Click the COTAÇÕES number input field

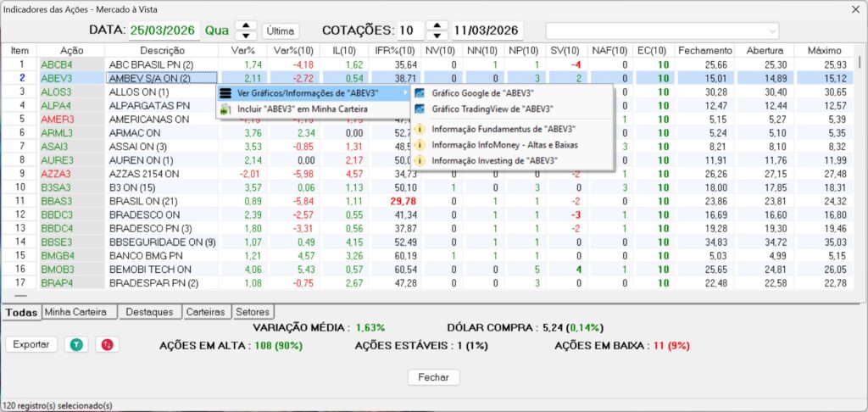[x=410, y=31]
